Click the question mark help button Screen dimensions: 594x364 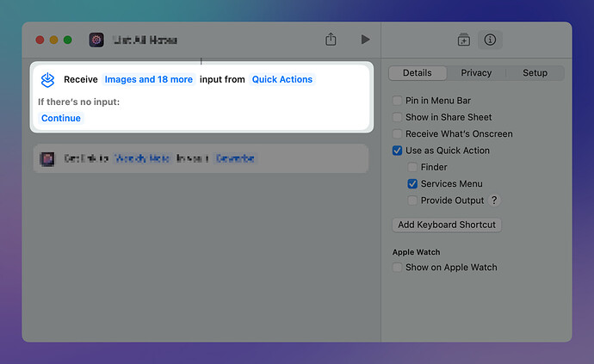(494, 201)
